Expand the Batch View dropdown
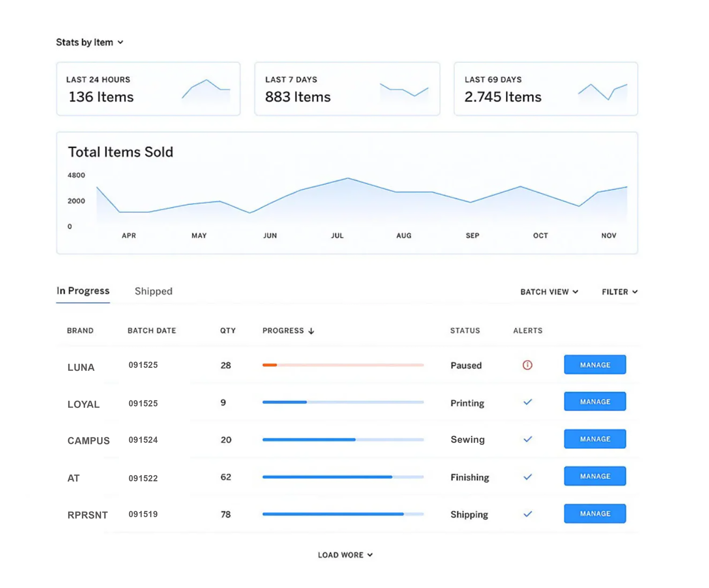 tap(549, 292)
